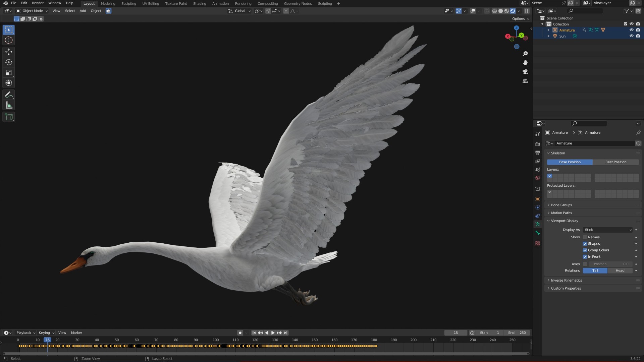The height and width of the screenshot is (362, 644).
Task: Open the Display As Stick dropdown
Action: click(608, 230)
